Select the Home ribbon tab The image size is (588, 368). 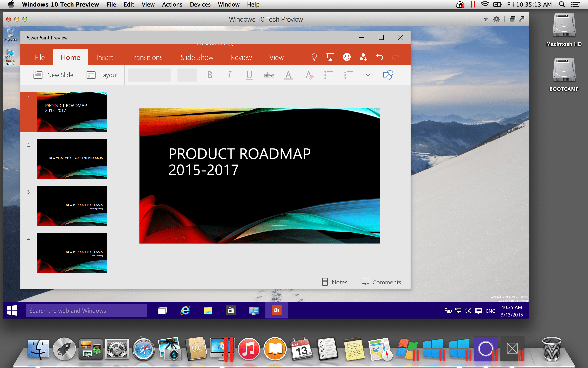[x=70, y=57]
